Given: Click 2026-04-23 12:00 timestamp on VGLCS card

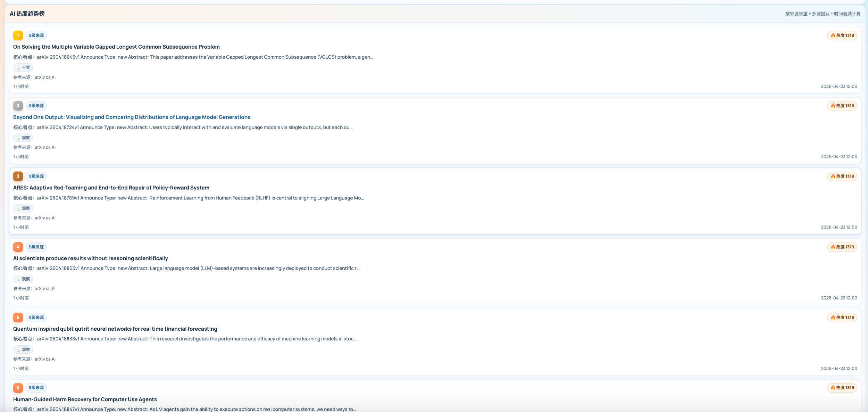Looking at the screenshot, I should click(839, 86).
